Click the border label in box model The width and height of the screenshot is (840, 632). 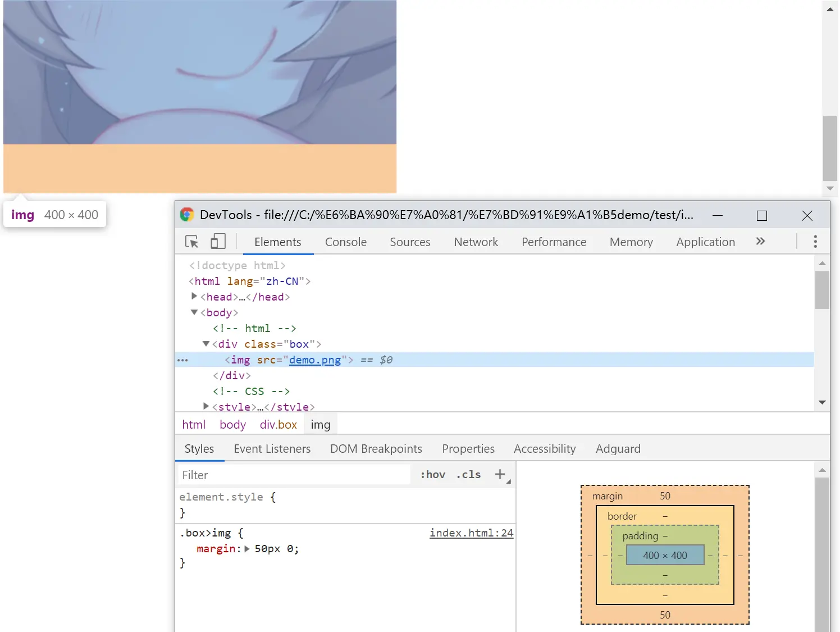click(x=622, y=516)
